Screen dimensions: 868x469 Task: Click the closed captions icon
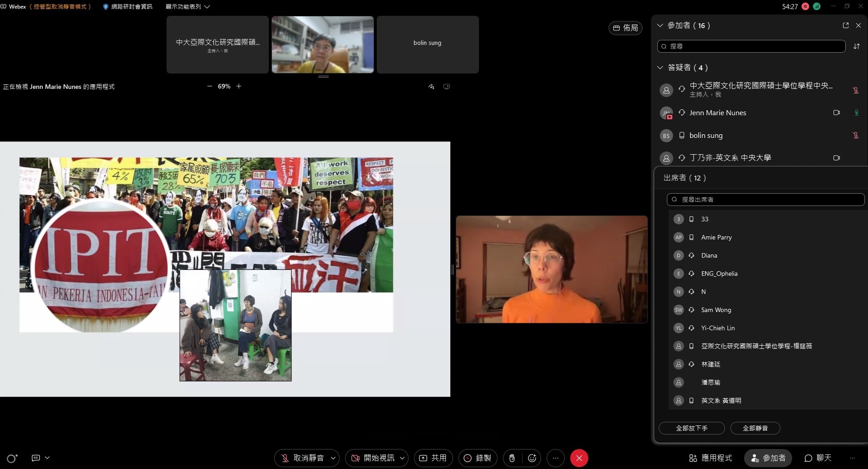pyautogui.click(x=36, y=458)
